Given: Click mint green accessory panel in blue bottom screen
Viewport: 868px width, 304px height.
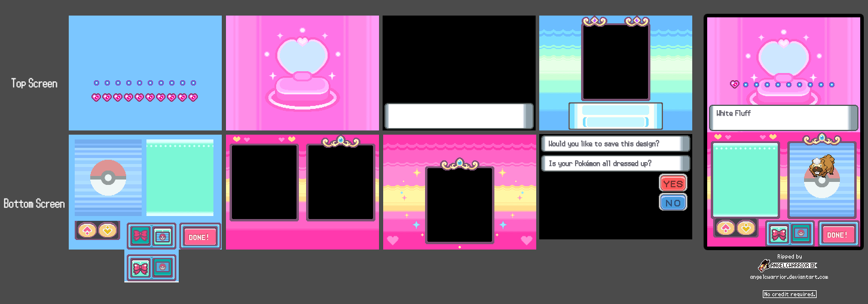Looking at the screenshot, I should click(180, 178).
